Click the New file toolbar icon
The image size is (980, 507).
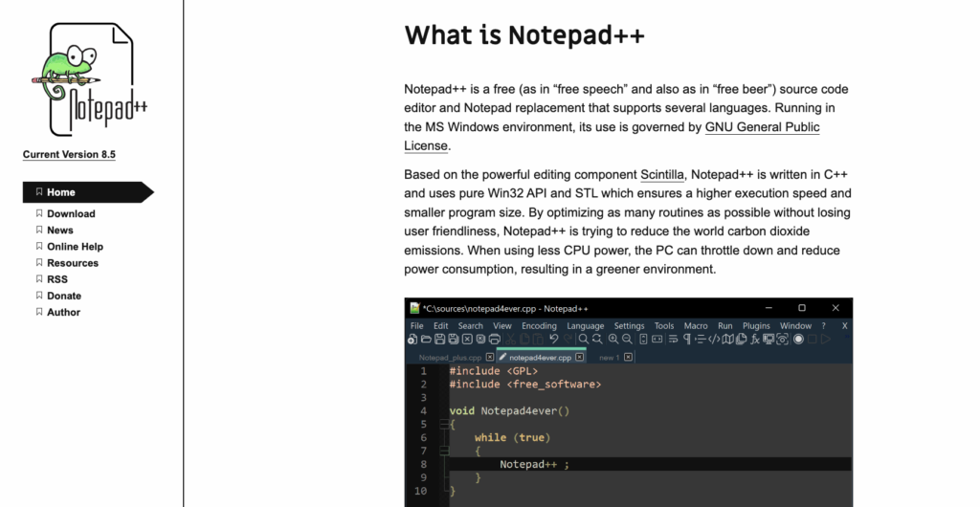tap(412, 339)
